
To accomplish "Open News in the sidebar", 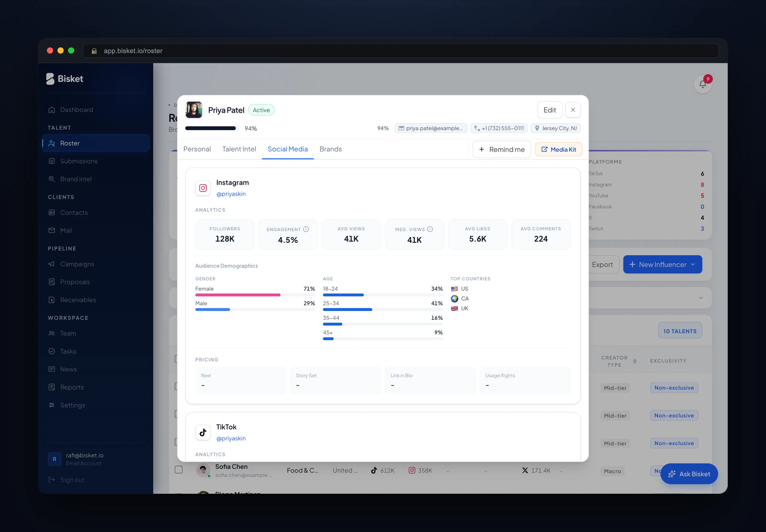I will (96, 369).
